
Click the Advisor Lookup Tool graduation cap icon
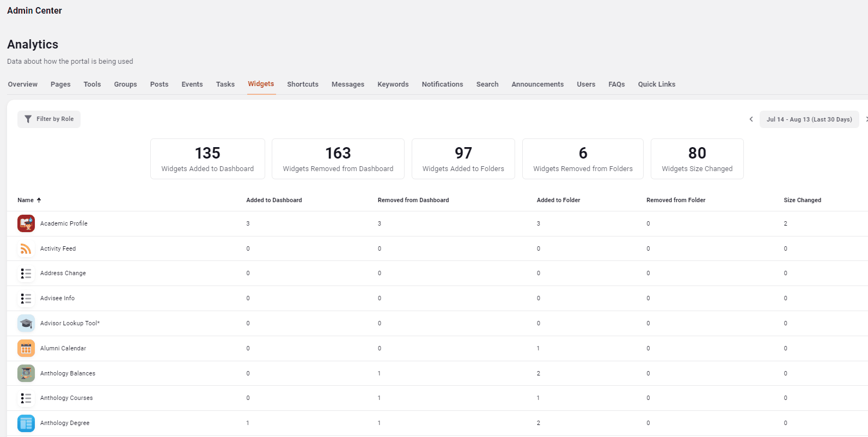coord(26,323)
